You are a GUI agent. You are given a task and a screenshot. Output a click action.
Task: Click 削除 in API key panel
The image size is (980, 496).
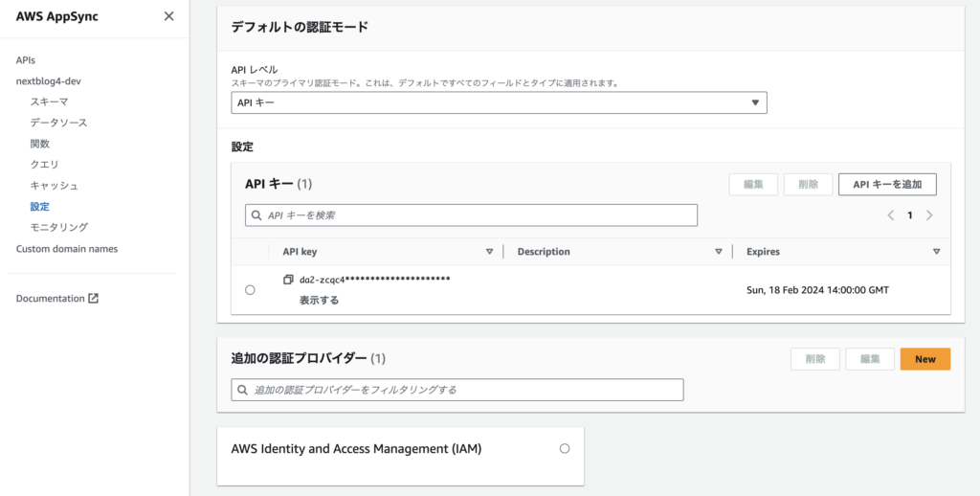pyautogui.click(x=808, y=185)
